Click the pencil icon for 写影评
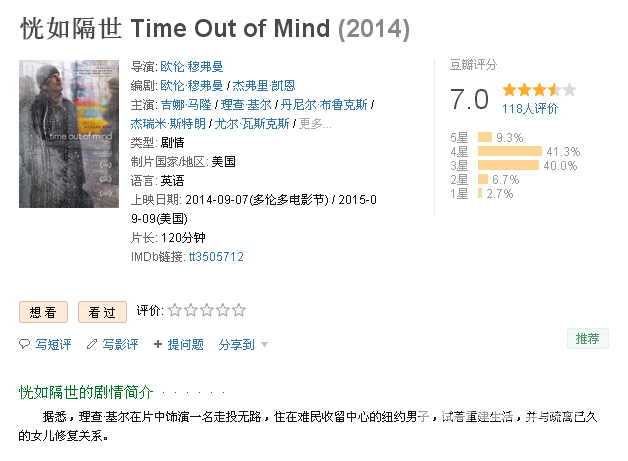 tap(92, 344)
